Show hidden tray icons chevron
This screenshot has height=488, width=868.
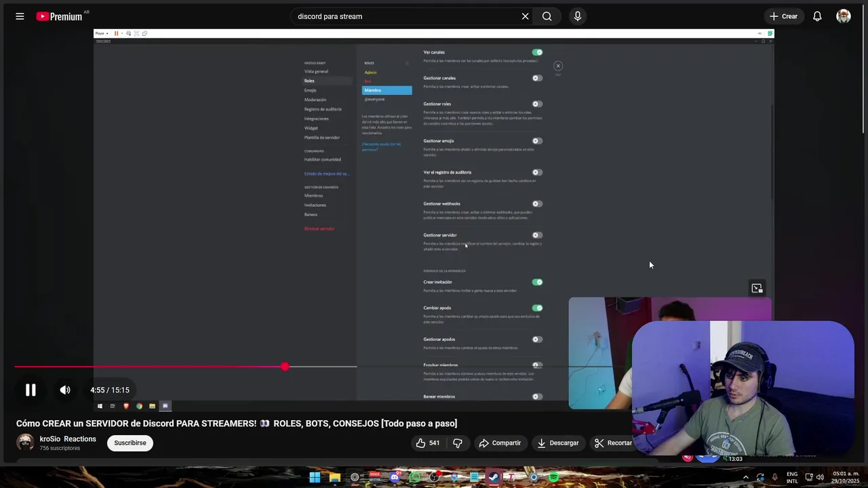point(745,477)
